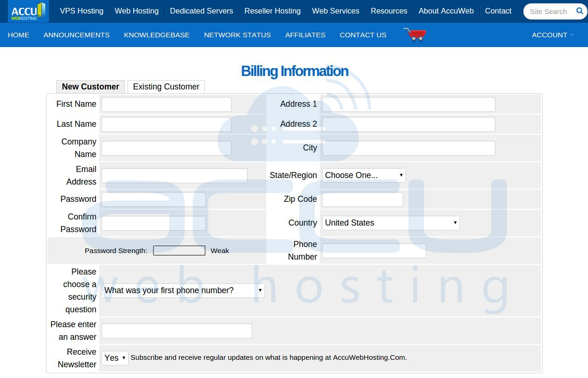
Task: Focus the security answer field
Action: click(x=177, y=331)
